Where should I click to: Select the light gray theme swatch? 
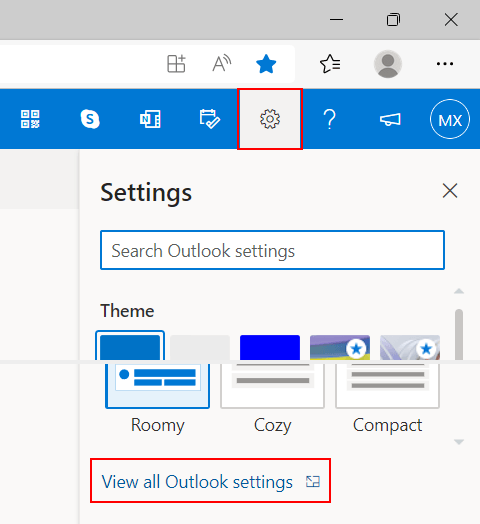tap(200, 348)
